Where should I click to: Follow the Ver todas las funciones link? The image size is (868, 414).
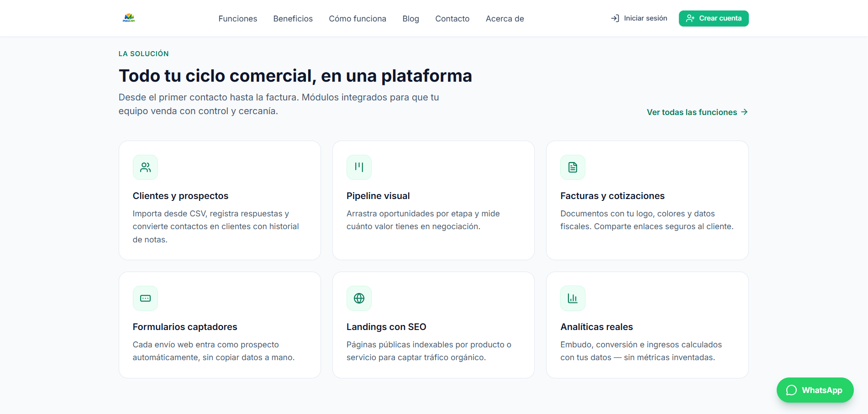click(x=697, y=112)
